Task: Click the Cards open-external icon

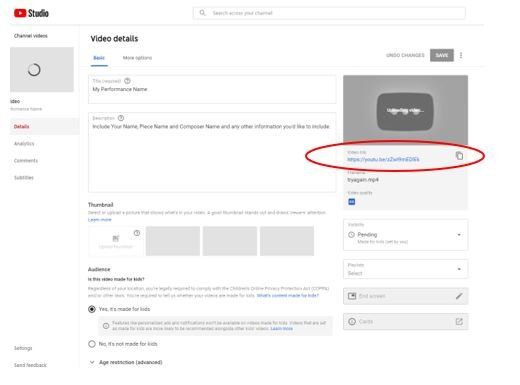Action: point(459,322)
